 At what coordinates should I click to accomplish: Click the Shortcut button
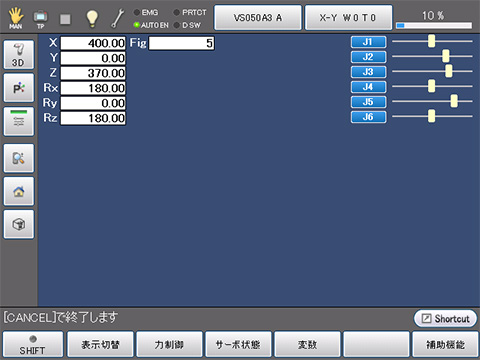pyautogui.click(x=445, y=319)
